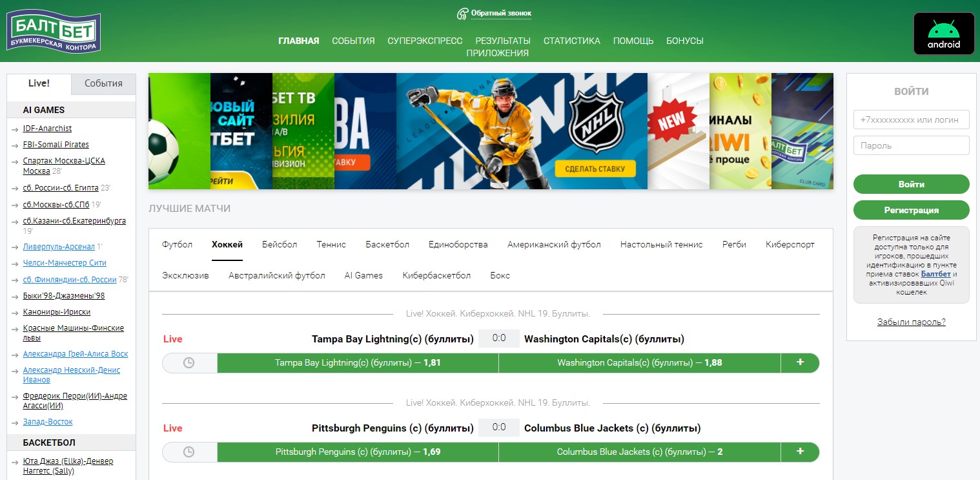This screenshot has height=480, width=980.
Task: Click the phone or login input field
Action: click(x=912, y=120)
